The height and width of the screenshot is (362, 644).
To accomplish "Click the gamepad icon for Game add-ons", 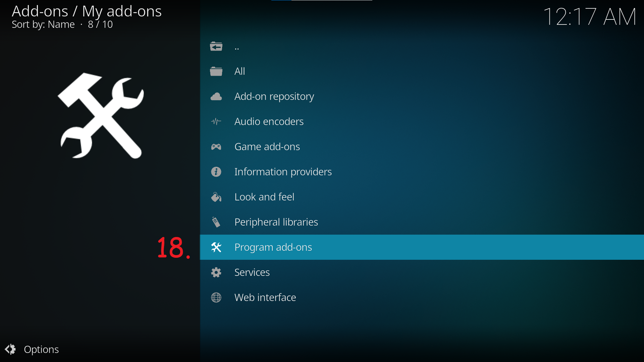I will tap(216, 147).
